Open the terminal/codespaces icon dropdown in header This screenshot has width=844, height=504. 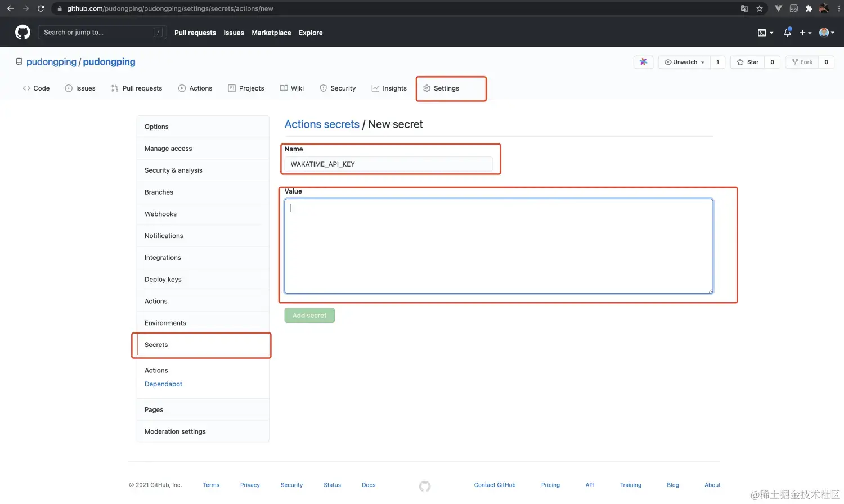pyautogui.click(x=765, y=33)
